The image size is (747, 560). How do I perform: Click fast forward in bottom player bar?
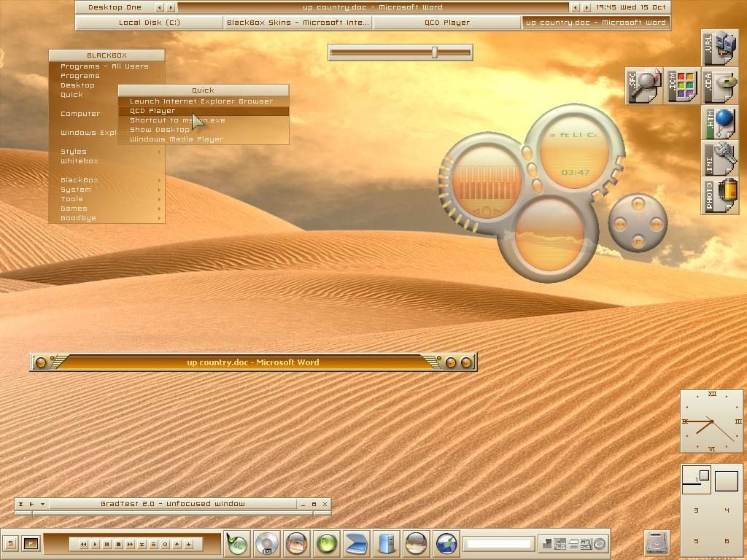131,544
